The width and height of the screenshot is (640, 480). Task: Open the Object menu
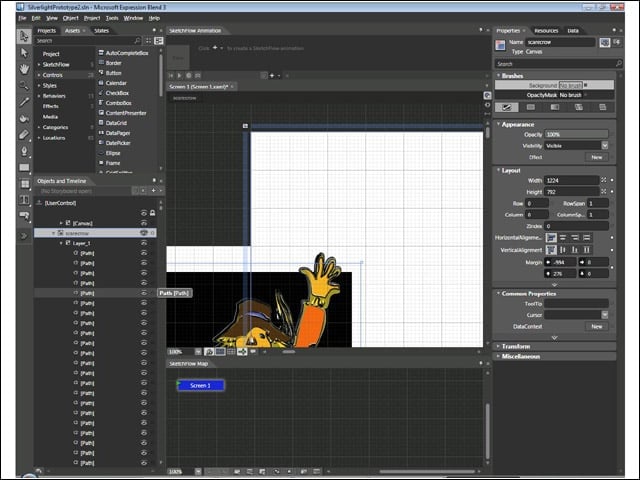pos(71,18)
